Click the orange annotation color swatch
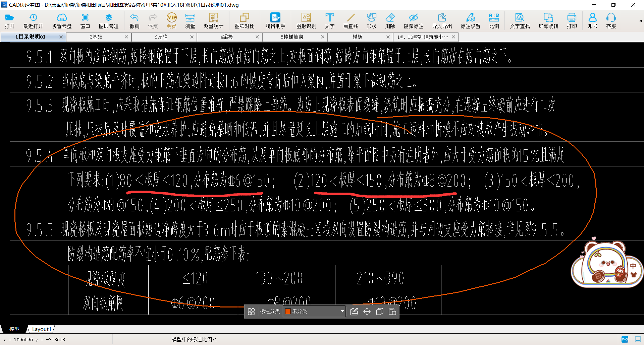Viewport: 644px width, 345px height. (x=288, y=312)
